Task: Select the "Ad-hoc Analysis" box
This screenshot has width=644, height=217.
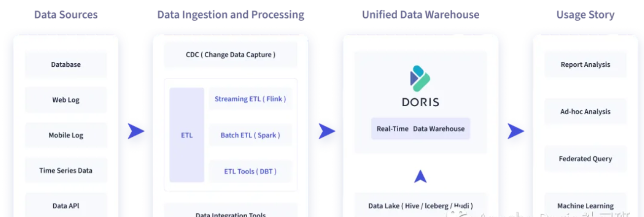Action: pos(585,112)
